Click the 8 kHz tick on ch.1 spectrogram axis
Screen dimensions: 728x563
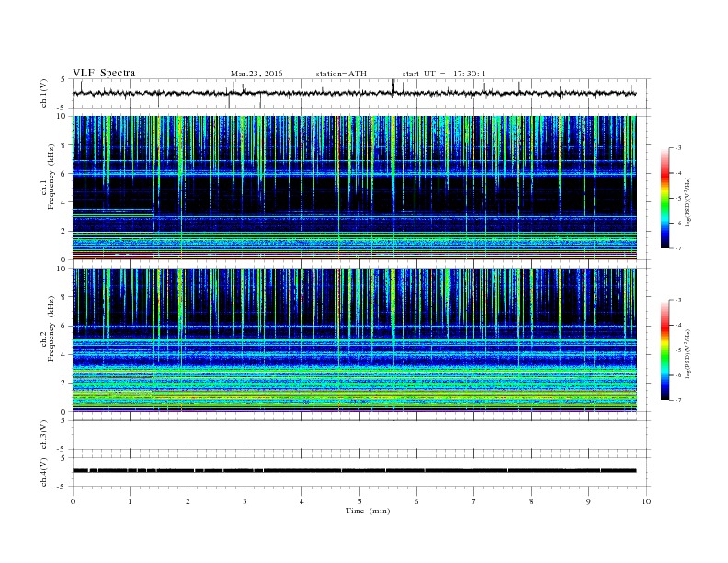tap(64, 145)
